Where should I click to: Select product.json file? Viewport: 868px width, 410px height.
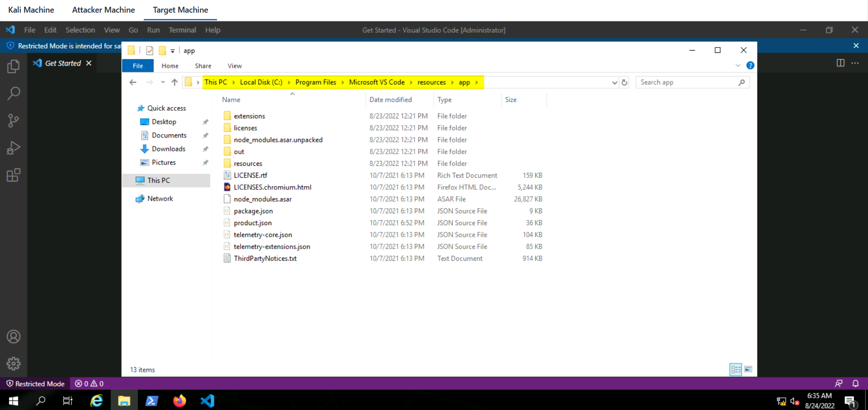[x=253, y=223]
